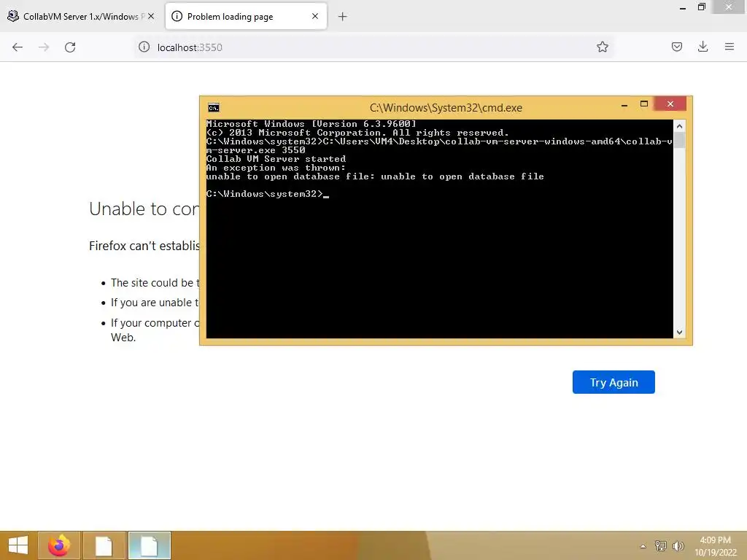Reload the localhost:3550 page
747x560 pixels.
pos(70,47)
